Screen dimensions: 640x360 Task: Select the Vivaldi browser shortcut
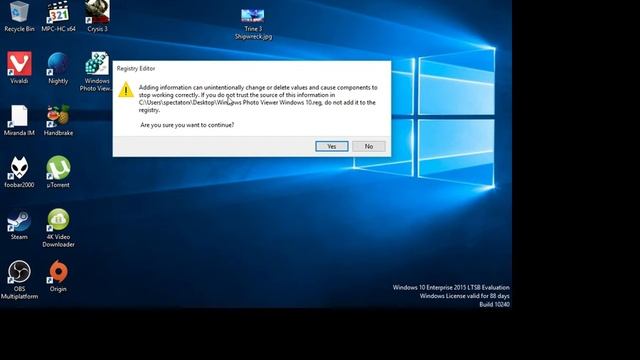point(19,68)
